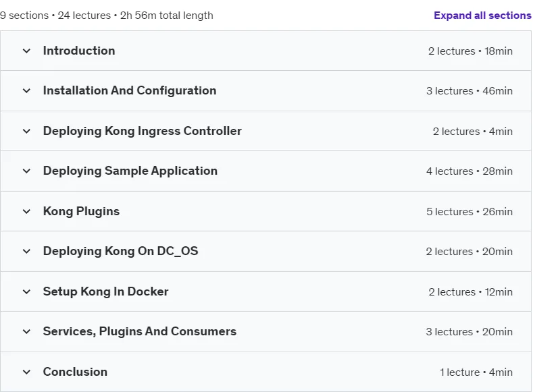Expand the Kong Plugins chevron
Viewport: 533px width, 392px height.
(26, 211)
